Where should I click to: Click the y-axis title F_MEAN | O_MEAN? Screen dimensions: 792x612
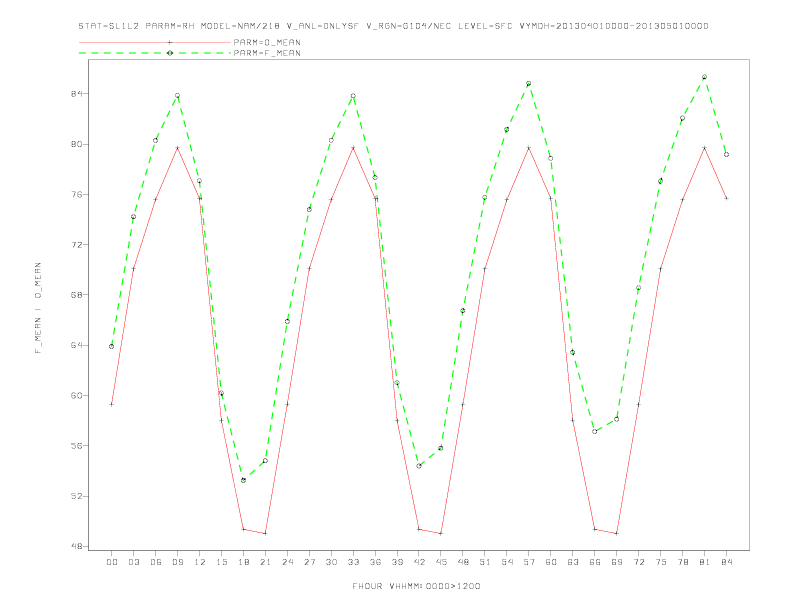point(38,308)
